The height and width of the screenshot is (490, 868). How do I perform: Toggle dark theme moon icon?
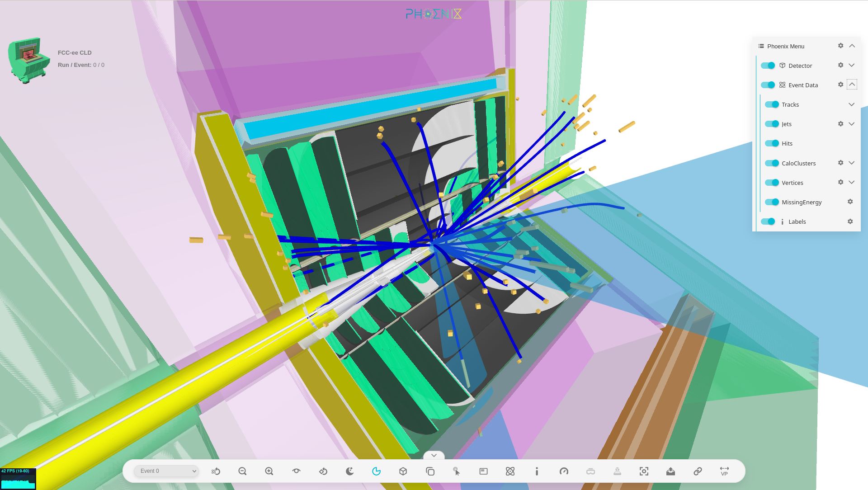[x=349, y=471]
